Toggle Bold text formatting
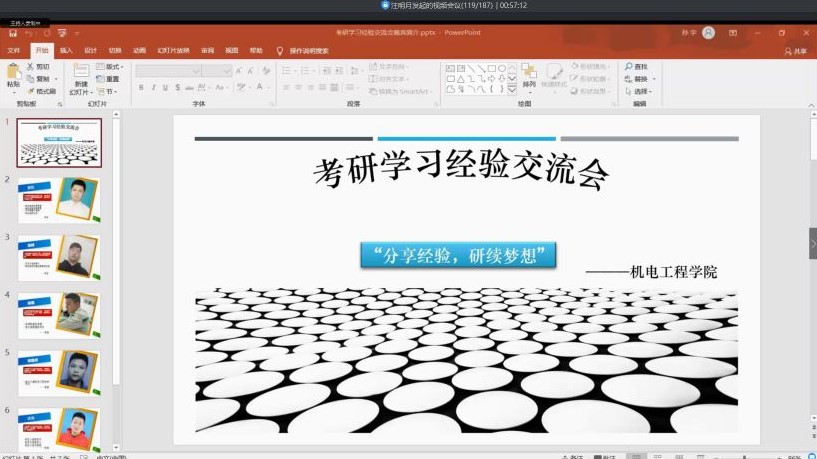This screenshot has height=459, width=817. pyautogui.click(x=141, y=88)
